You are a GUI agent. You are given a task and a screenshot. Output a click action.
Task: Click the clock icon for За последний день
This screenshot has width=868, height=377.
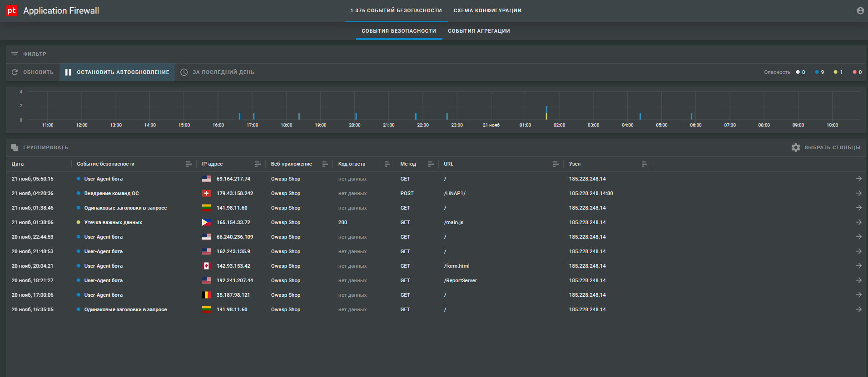[x=184, y=72]
